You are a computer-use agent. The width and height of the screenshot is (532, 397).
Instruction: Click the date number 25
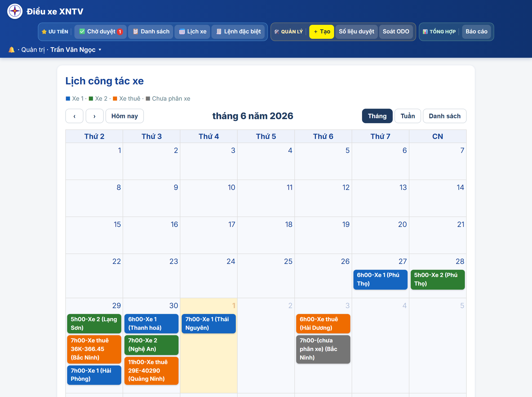click(288, 262)
